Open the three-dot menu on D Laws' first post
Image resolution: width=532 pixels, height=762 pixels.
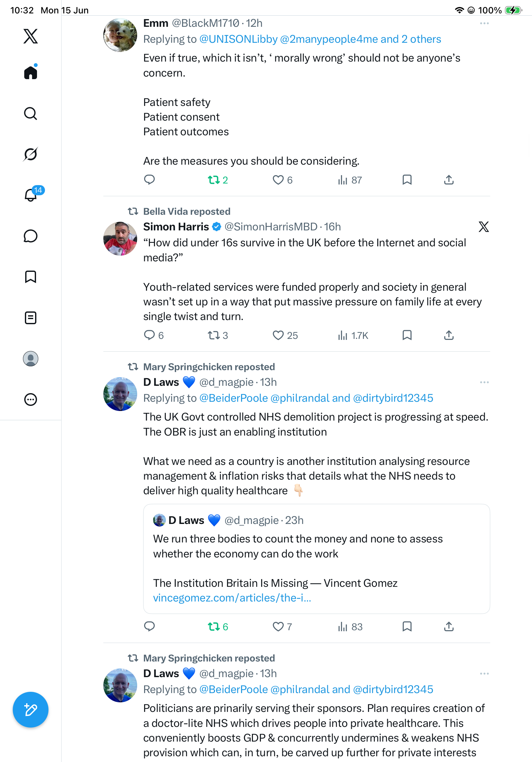(x=484, y=382)
